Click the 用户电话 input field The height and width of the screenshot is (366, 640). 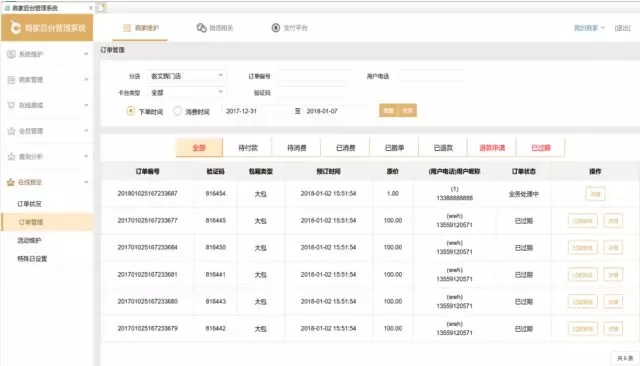pos(431,76)
